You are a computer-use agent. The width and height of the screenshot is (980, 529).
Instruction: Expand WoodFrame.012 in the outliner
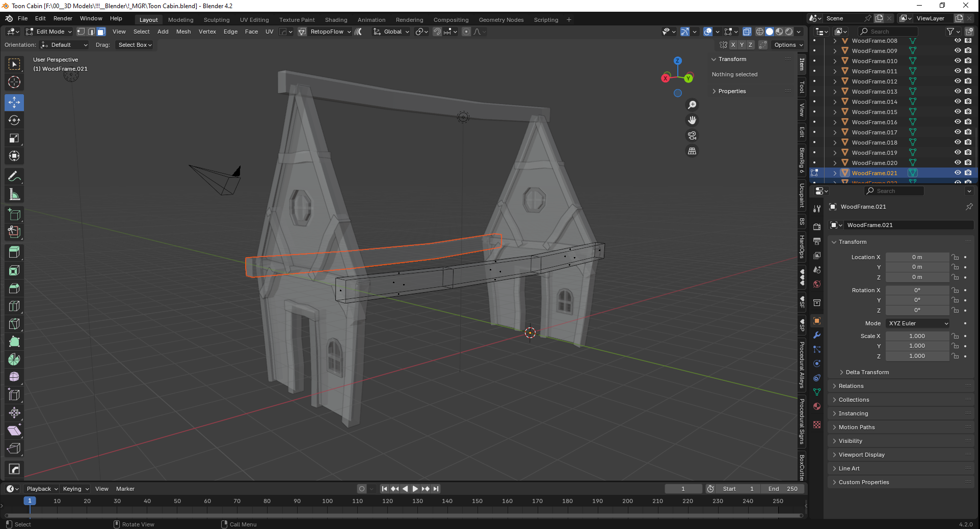point(835,81)
